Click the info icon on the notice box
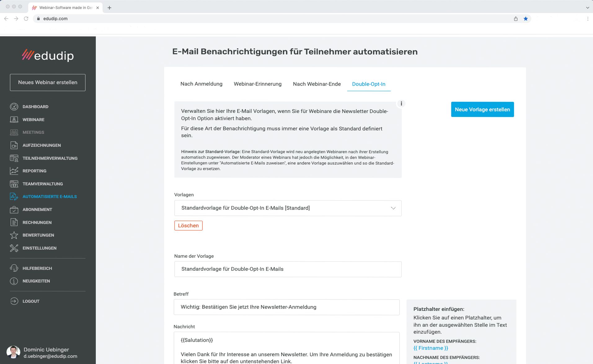The image size is (593, 364). (x=401, y=104)
